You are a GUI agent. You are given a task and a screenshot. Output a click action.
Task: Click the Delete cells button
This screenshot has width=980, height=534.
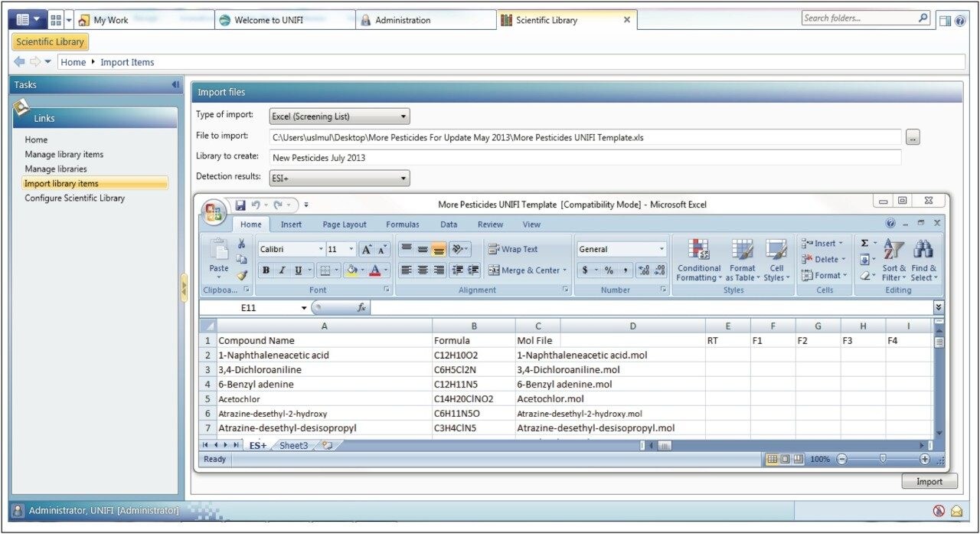click(x=823, y=259)
